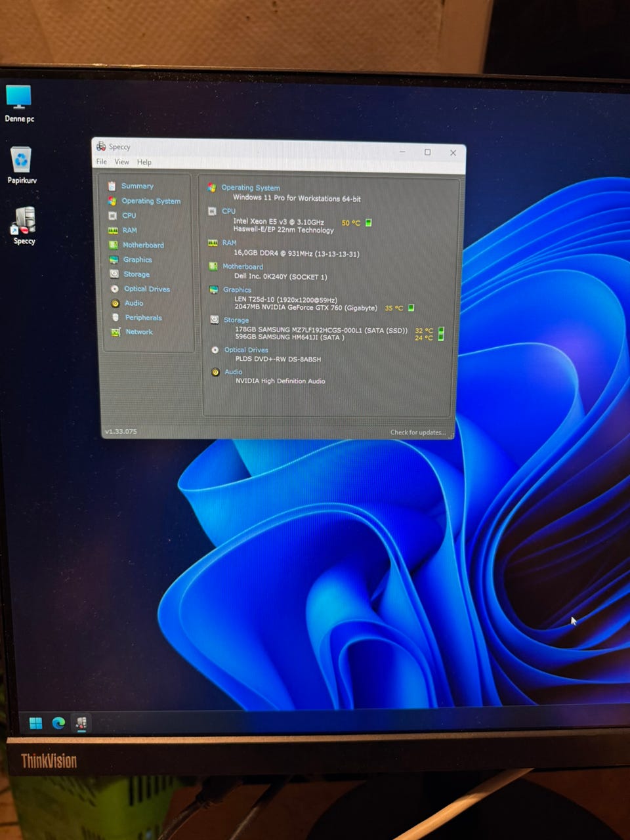
Task: Click the v1.33.075 version label
Action: coord(121,431)
